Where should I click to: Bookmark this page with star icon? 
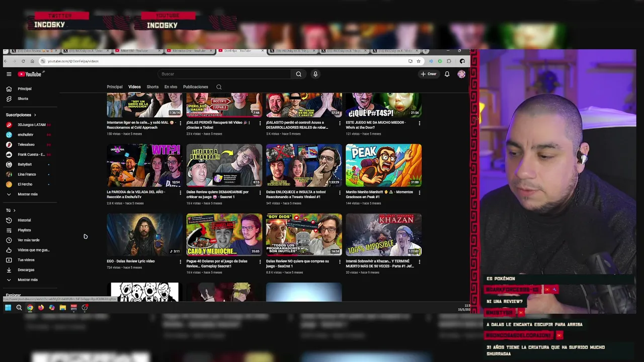click(418, 61)
